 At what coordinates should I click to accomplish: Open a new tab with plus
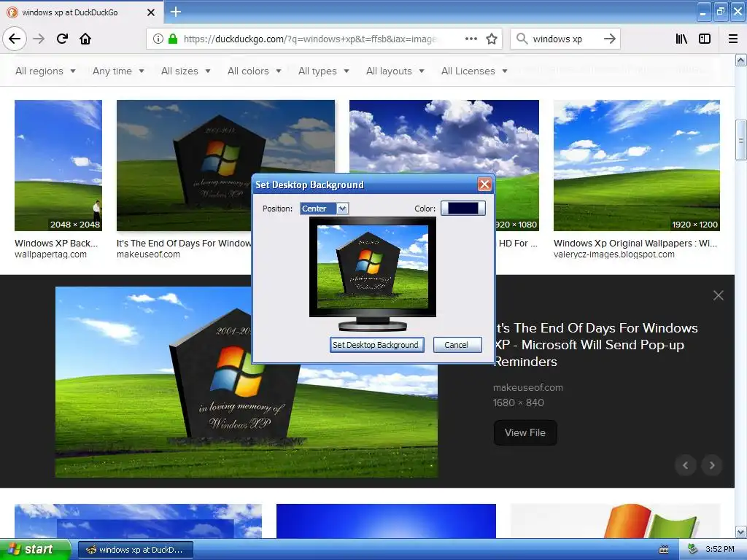point(175,12)
